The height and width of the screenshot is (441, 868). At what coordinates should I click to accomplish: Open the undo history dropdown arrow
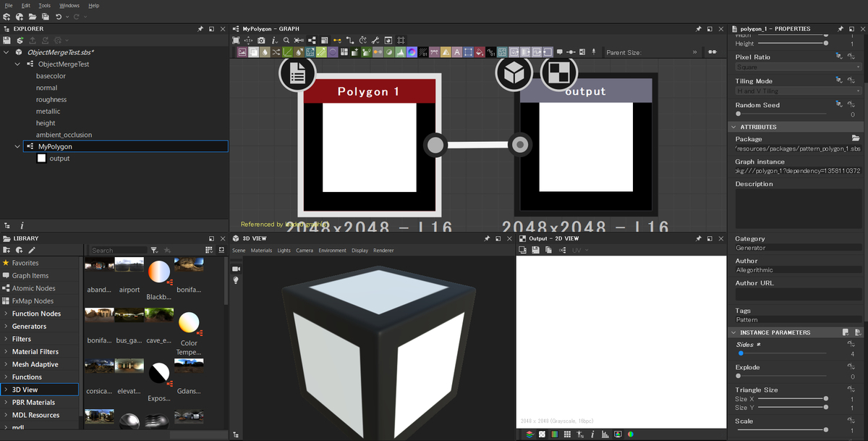[67, 17]
